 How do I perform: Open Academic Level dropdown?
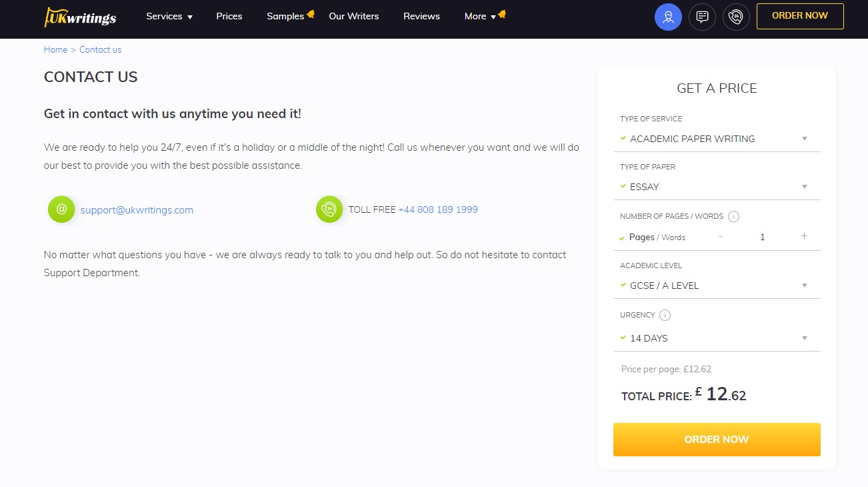coord(717,286)
